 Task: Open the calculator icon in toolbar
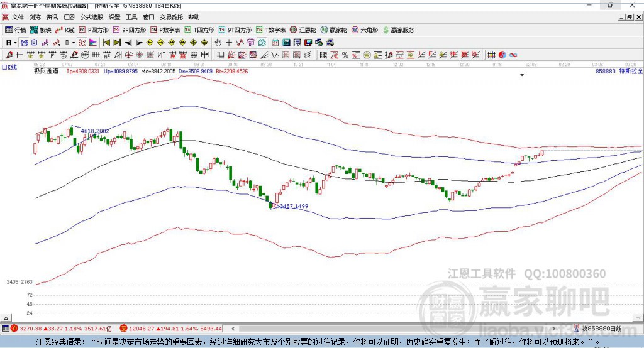click(286, 42)
